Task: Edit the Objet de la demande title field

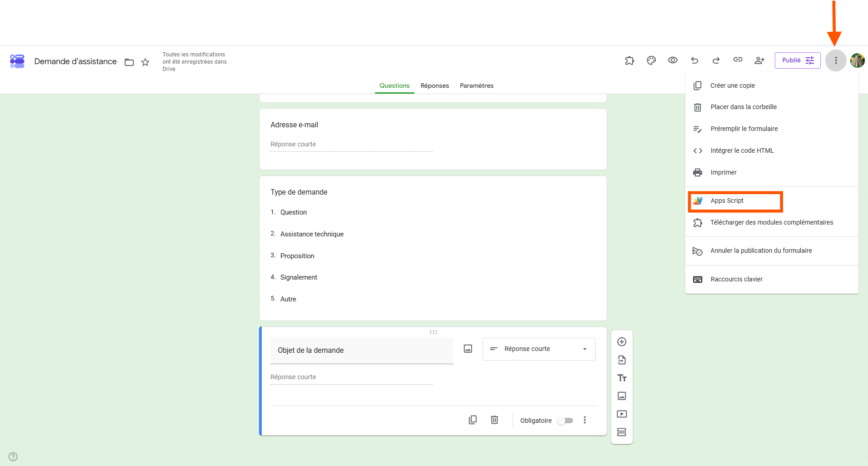Action: coord(362,351)
